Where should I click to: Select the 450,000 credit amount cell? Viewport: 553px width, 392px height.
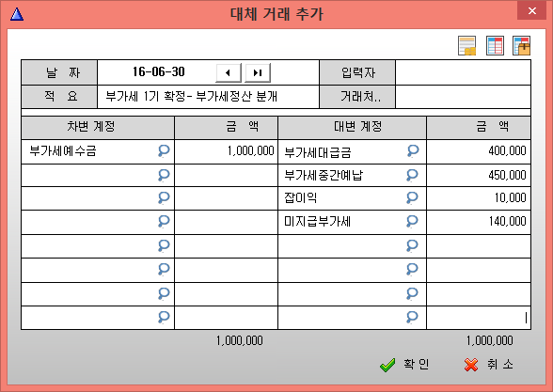coord(479,175)
